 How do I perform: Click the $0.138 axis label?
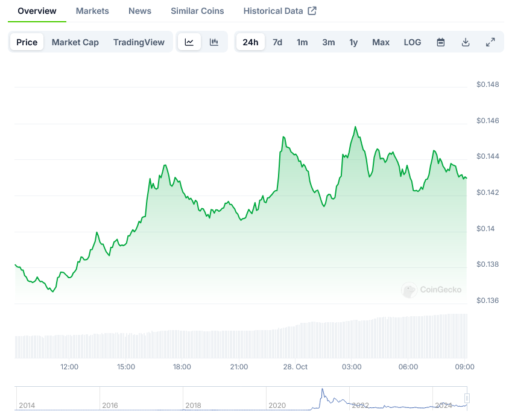pos(487,264)
